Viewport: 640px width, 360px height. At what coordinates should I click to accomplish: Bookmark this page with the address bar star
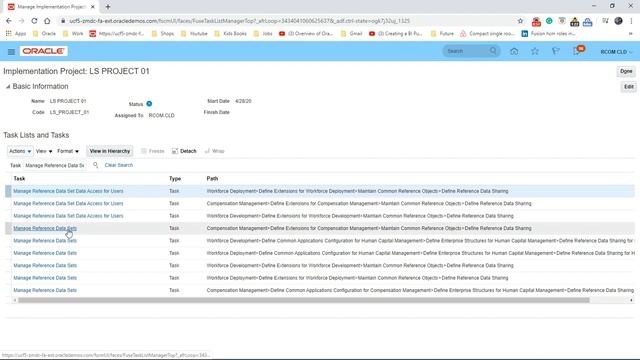(520, 21)
